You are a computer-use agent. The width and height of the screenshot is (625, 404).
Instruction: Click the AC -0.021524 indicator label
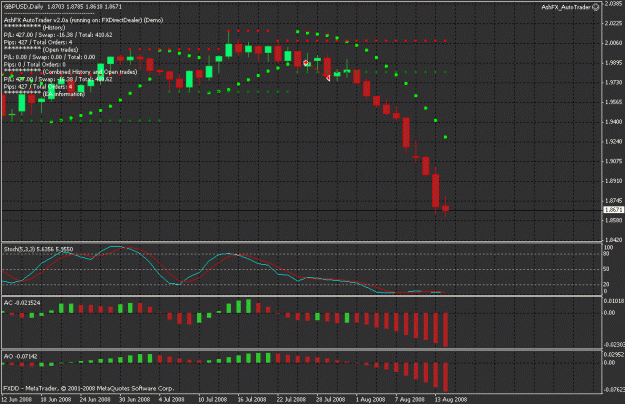(x=22, y=303)
